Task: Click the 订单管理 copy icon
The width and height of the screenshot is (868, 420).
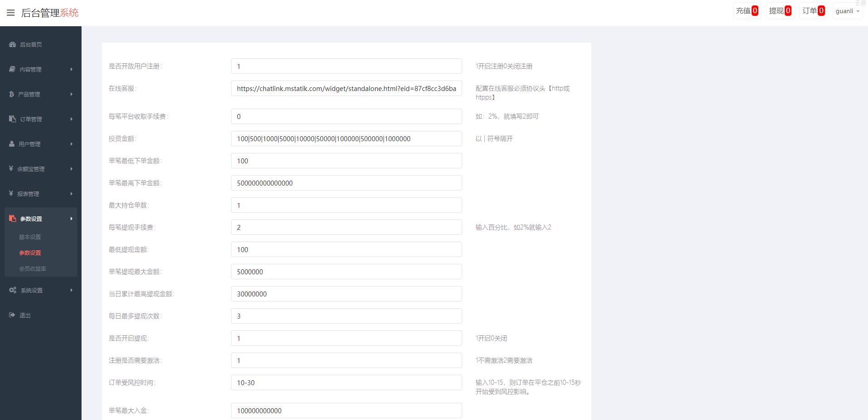Action: coord(12,119)
